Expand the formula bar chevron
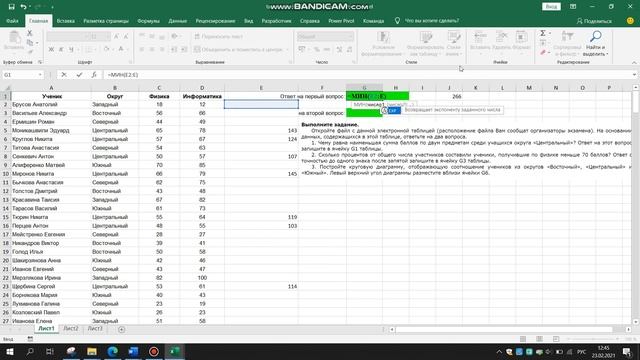This screenshot has height=360, width=640. pos(634,75)
